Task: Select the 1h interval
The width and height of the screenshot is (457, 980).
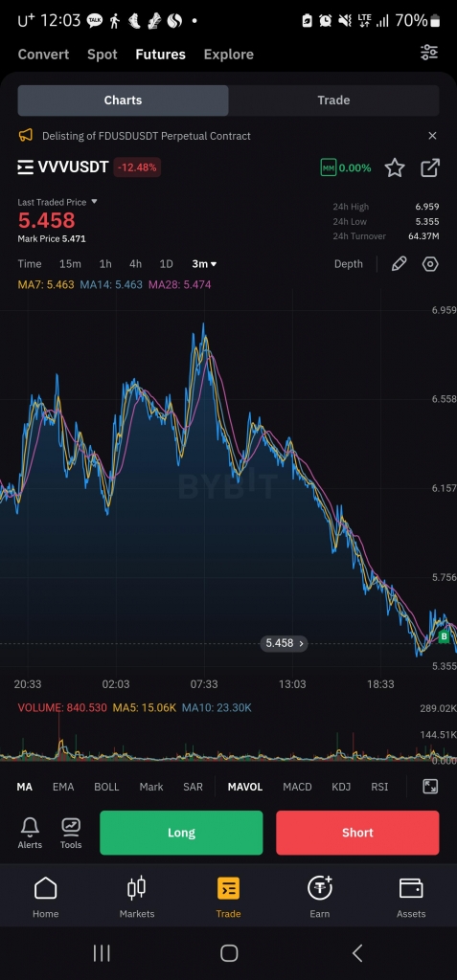Action: click(105, 264)
